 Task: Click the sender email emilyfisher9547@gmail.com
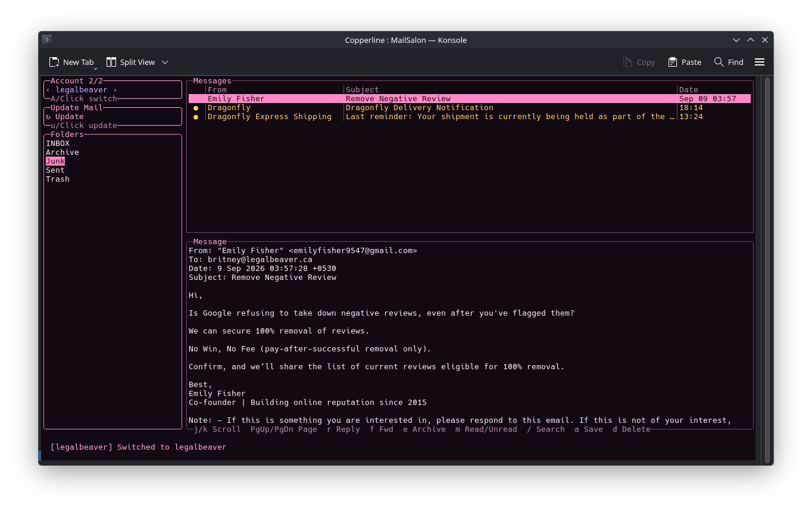353,251
